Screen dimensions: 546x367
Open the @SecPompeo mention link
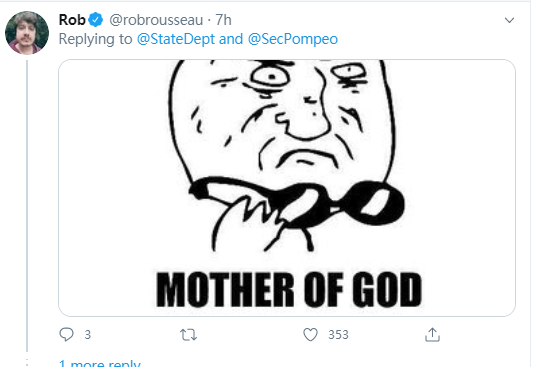(292, 39)
